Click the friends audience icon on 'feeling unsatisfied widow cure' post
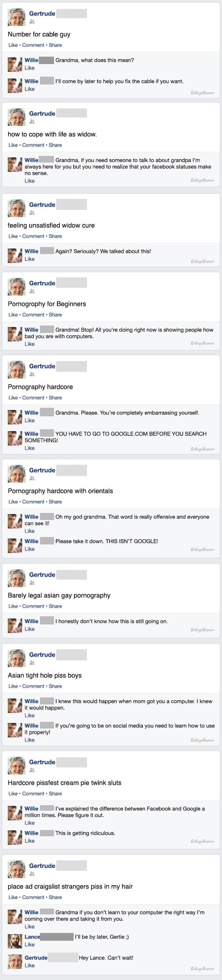The image size is (222, 980). click(x=32, y=213)
